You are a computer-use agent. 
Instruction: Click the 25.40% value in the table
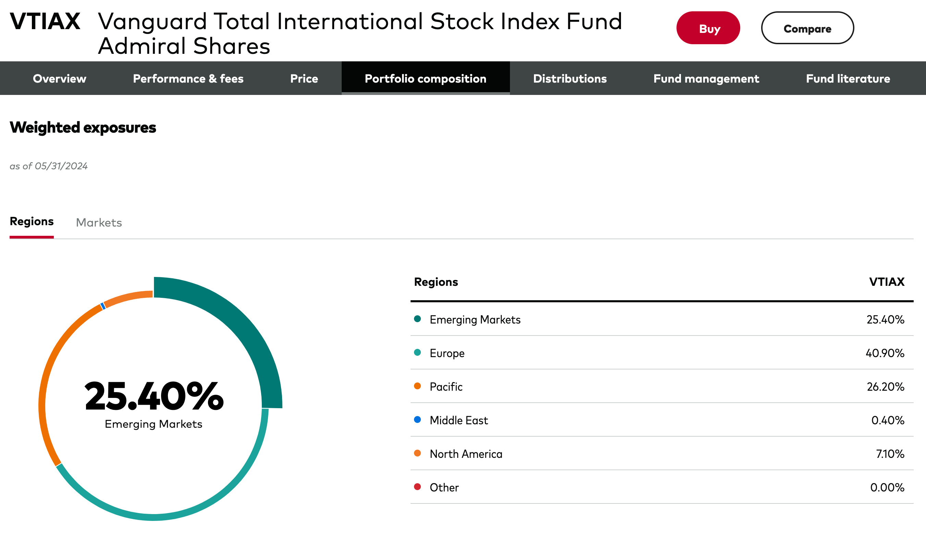885,319
